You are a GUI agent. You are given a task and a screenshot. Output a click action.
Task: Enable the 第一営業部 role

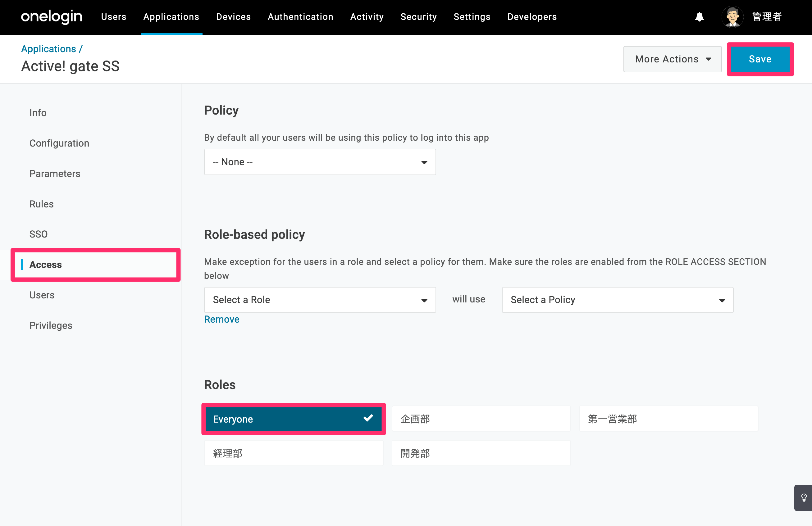tap(668, 419)
